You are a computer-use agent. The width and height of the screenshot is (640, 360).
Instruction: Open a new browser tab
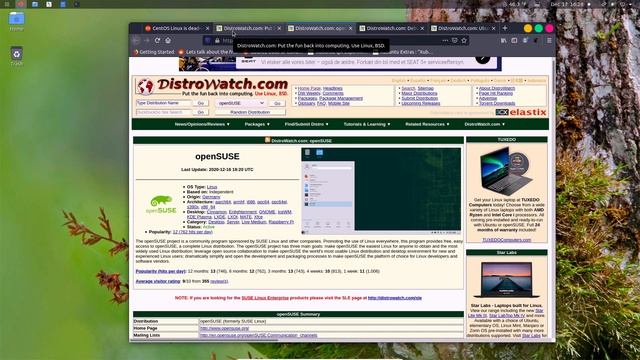(x=505, y=28)
